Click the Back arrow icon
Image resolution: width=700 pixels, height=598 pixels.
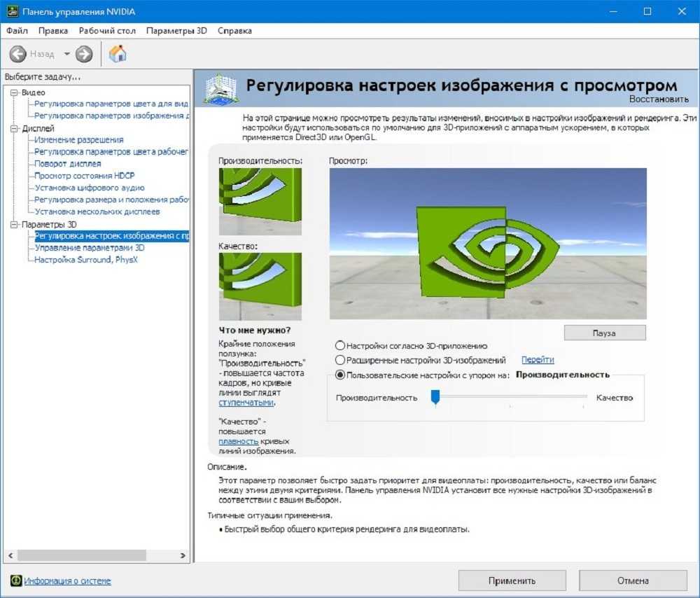(18, 54)
